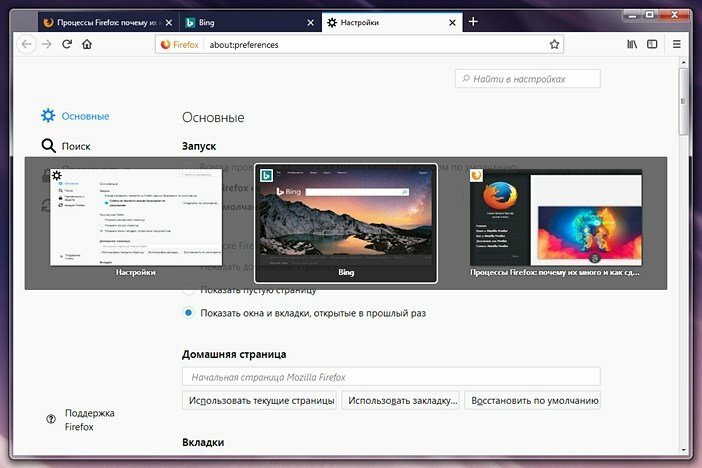Screen dimensions: 702x468
Task: Toggle the sidebar view icon
Action: tap(652, 44)
